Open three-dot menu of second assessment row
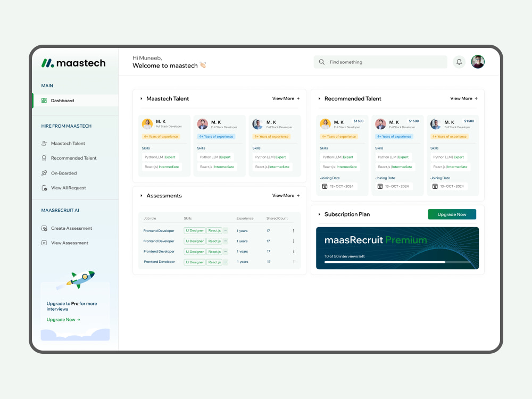 tap(293, 241)
